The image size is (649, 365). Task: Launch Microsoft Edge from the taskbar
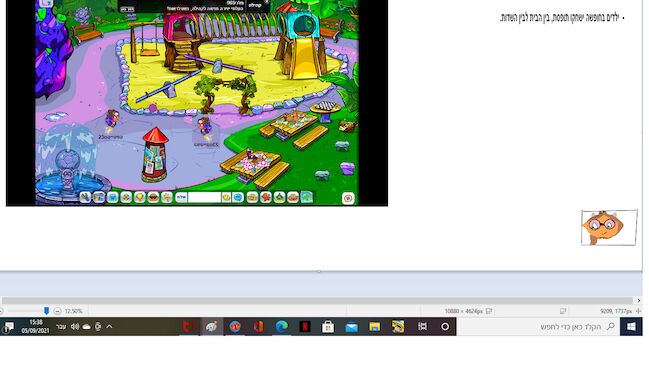click(281, 327)
